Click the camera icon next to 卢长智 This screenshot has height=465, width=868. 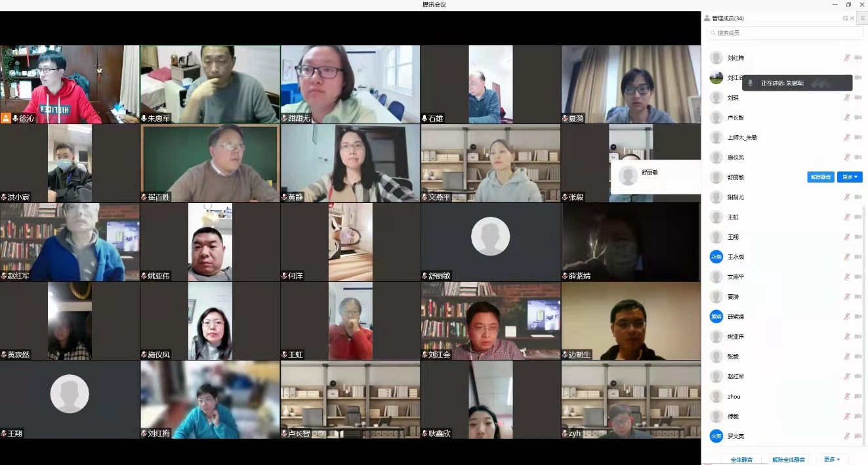point(858,118)
